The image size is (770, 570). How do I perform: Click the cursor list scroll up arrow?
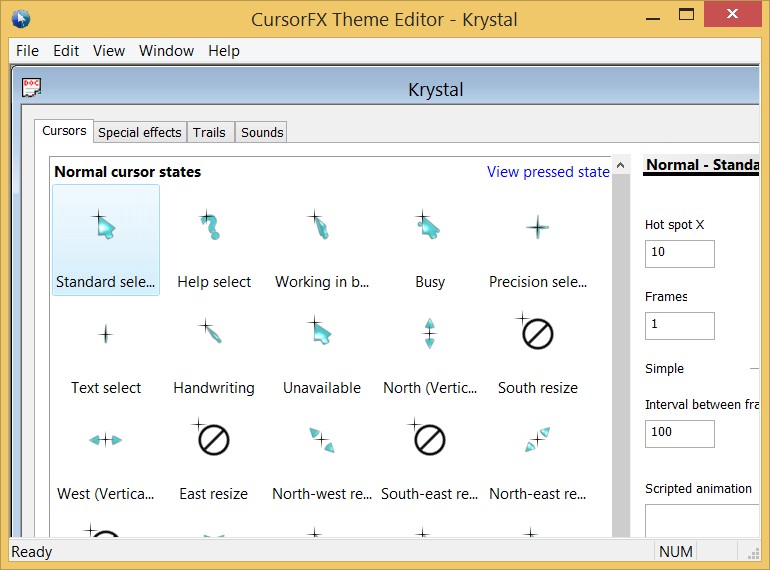[x=621, y=165]
